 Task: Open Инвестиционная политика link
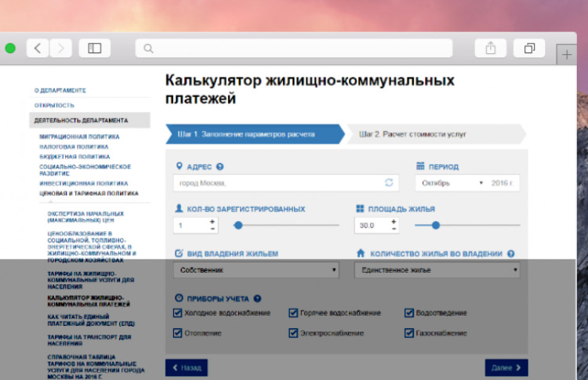(x=84, y=183)
